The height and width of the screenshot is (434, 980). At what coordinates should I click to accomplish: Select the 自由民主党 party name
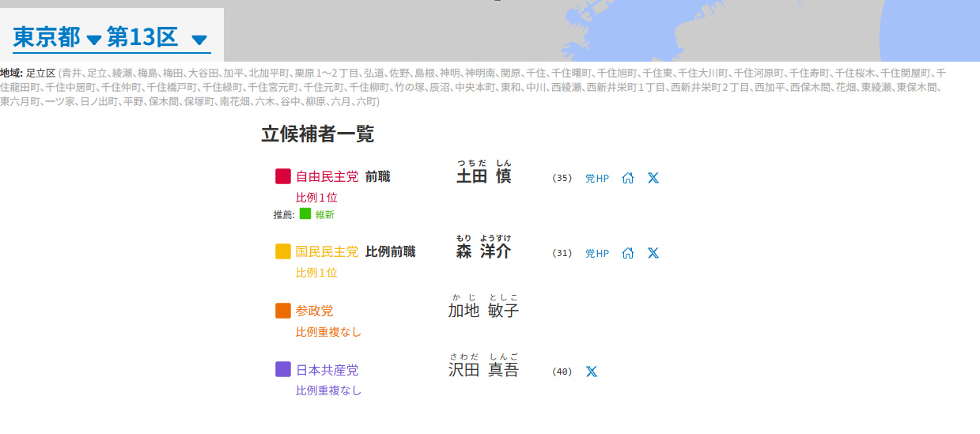coord(327,176)
